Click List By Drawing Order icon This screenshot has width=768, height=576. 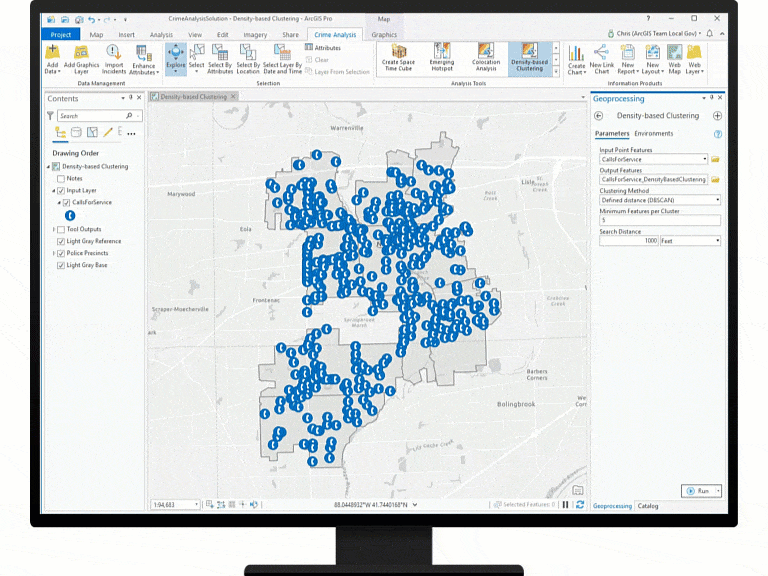(61, 132)
